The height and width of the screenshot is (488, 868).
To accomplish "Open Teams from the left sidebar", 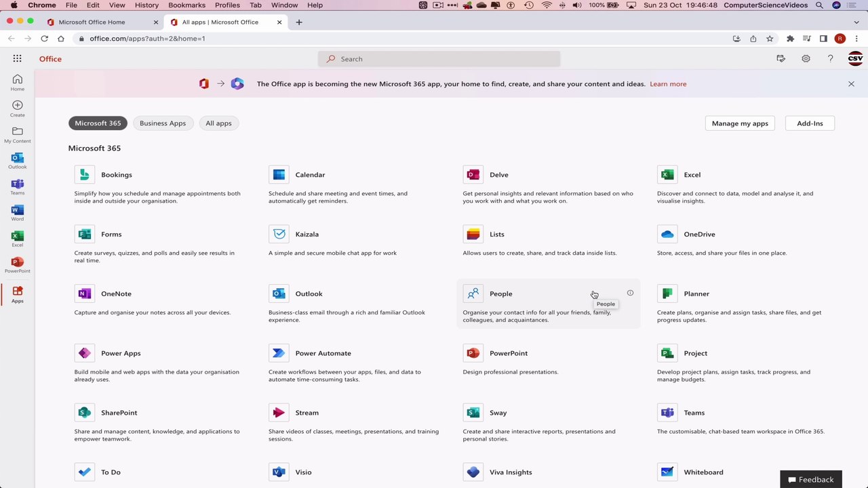I will 18,187.
